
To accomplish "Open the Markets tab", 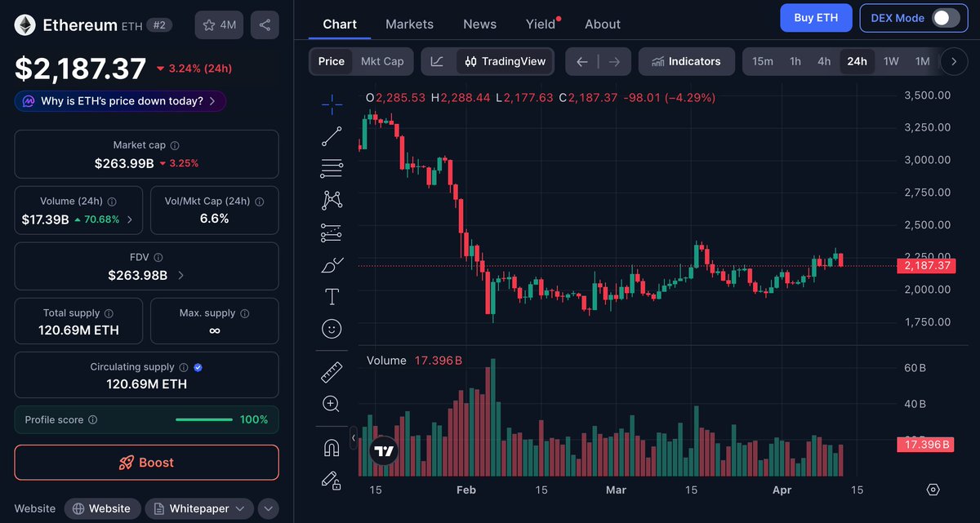I will coord(409,24).
